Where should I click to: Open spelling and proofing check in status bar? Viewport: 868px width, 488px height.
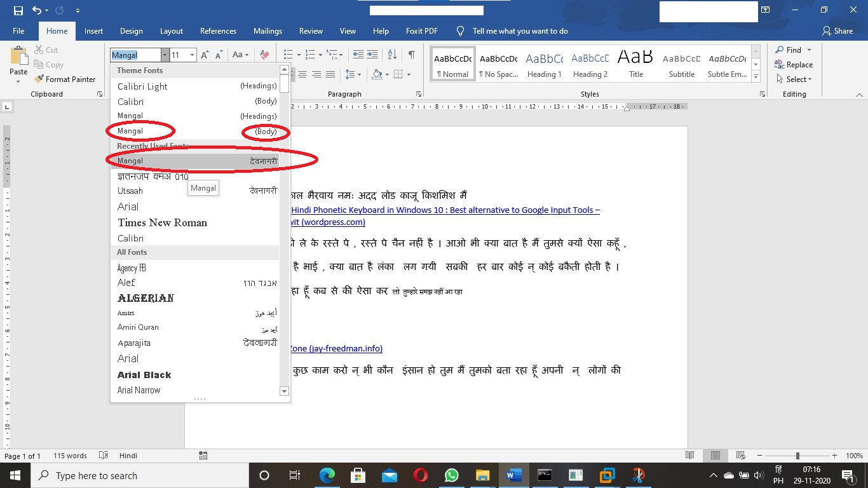(x=104, y=456)
